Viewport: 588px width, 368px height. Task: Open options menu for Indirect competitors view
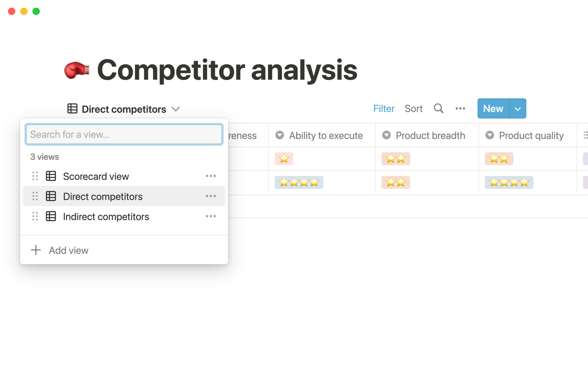[211, 217]
